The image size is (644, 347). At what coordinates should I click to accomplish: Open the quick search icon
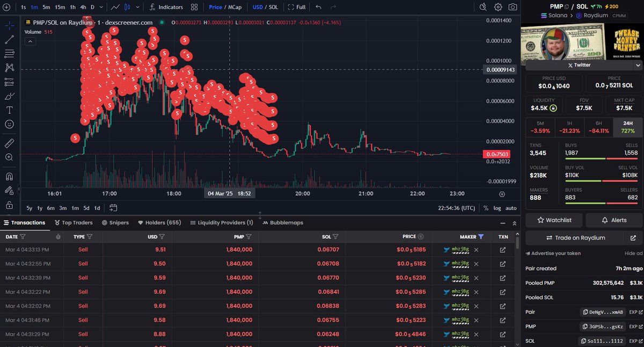coord(483,7)
